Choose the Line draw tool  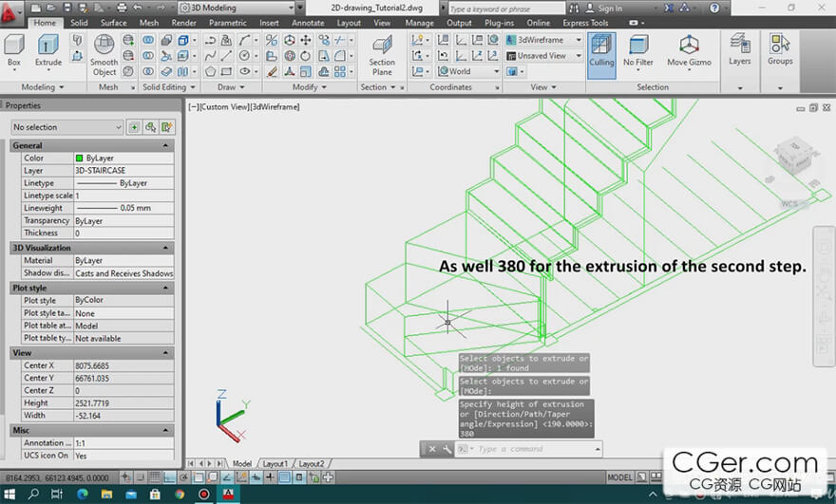pos(227,56)
